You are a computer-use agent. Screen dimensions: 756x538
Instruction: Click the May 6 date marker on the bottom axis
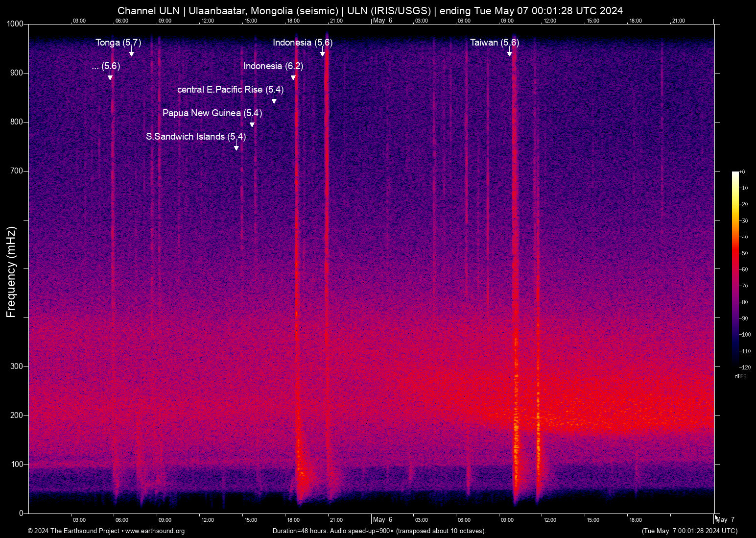pos(382,520)
